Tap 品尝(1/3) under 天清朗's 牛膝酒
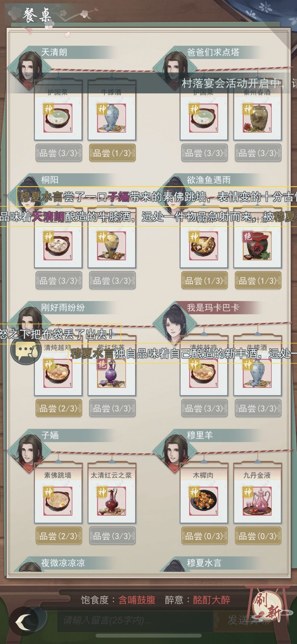The width and height of the screenshot is (297, 644). click(x=112, y=153)
